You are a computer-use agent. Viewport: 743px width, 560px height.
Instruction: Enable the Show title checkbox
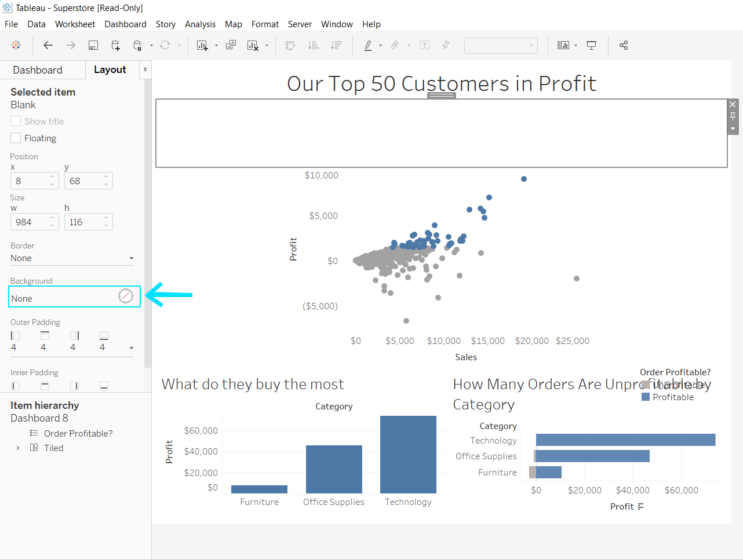click(x=16, y=121)
